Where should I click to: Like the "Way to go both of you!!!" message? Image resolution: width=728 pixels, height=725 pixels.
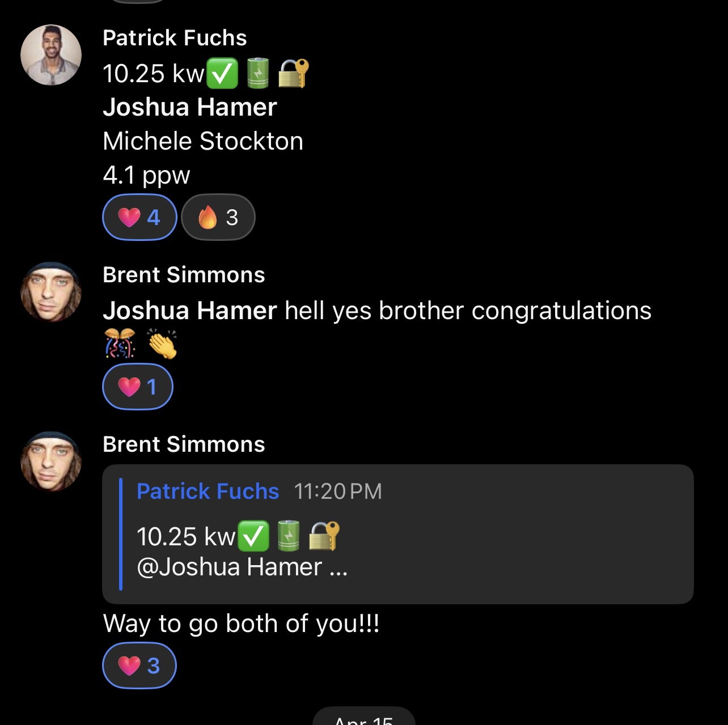(139, 665)
